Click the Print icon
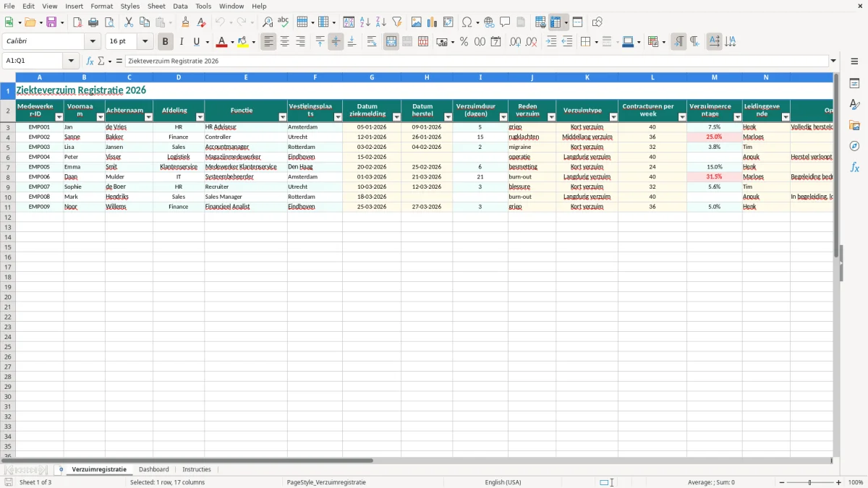This screenshot has height=488, width=868. click(x=93, y=22)
